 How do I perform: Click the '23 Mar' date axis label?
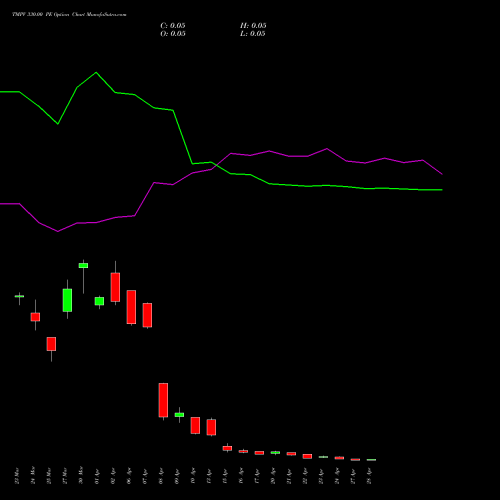tap(17, 476)
